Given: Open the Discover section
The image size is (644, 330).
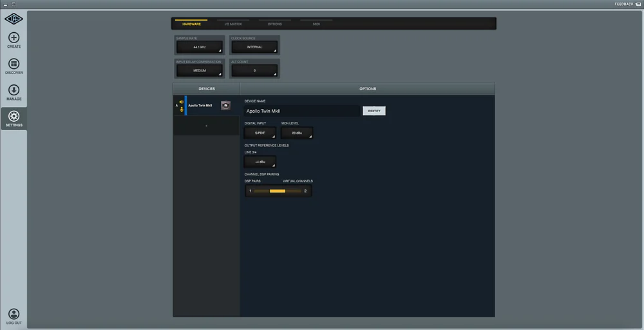Looking at the screenshot, I should coord(14,66).
